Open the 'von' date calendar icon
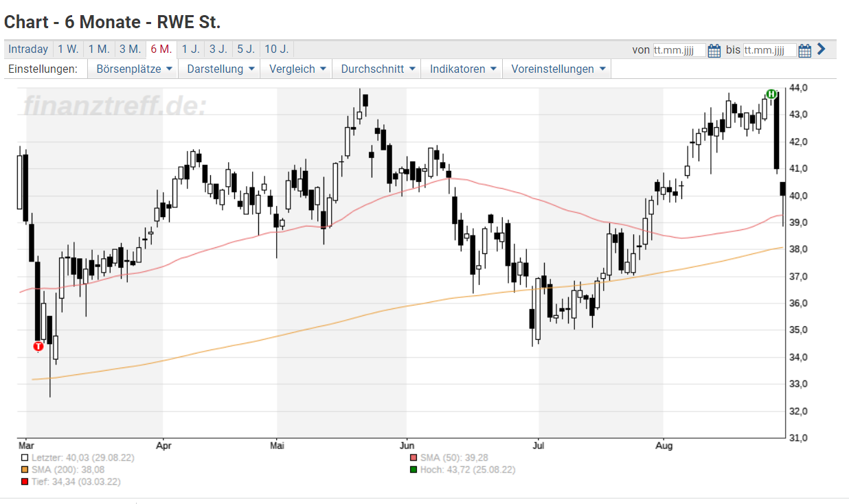Image resolution: width=849 pixels, height=504 pixels. [714, 50]
